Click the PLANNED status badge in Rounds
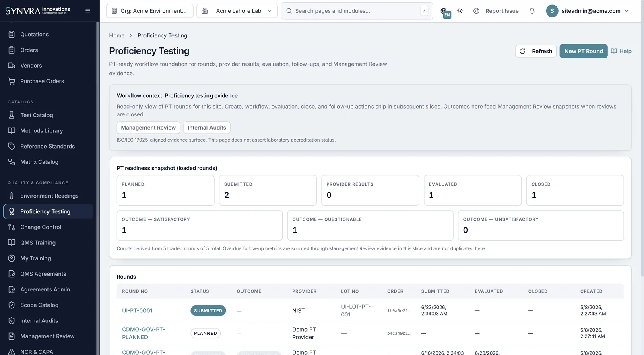Screen dimensions: 644x355 (205, 333)
